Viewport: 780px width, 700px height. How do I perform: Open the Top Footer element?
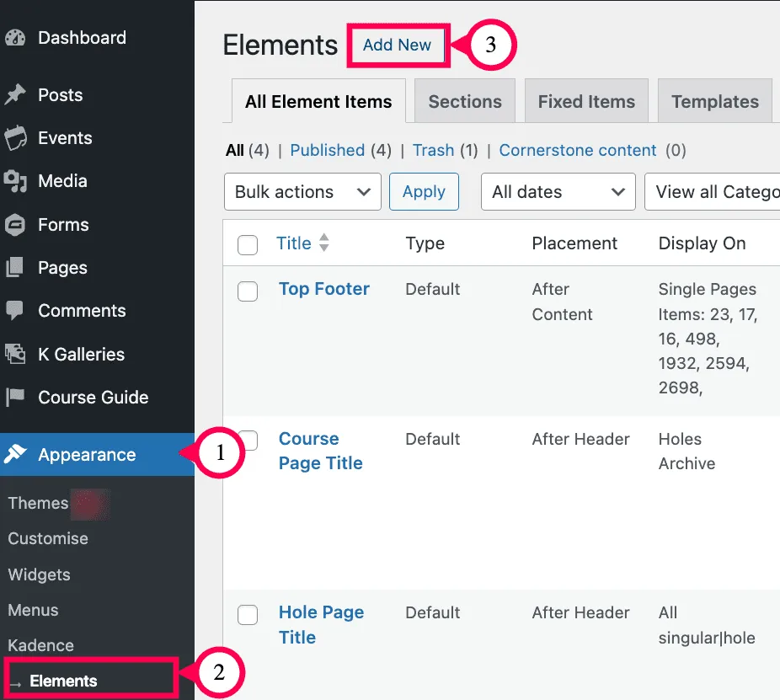pyautogui.click(x=323, y=289)
